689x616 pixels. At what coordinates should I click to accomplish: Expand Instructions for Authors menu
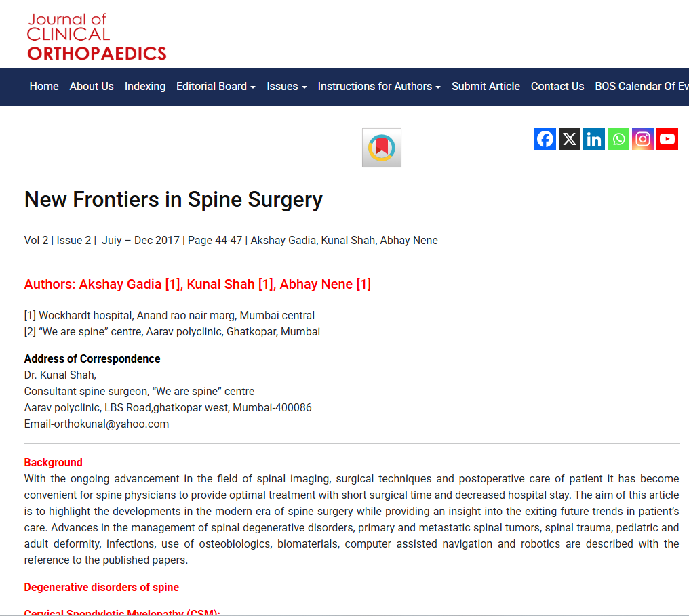pos(379,87)
